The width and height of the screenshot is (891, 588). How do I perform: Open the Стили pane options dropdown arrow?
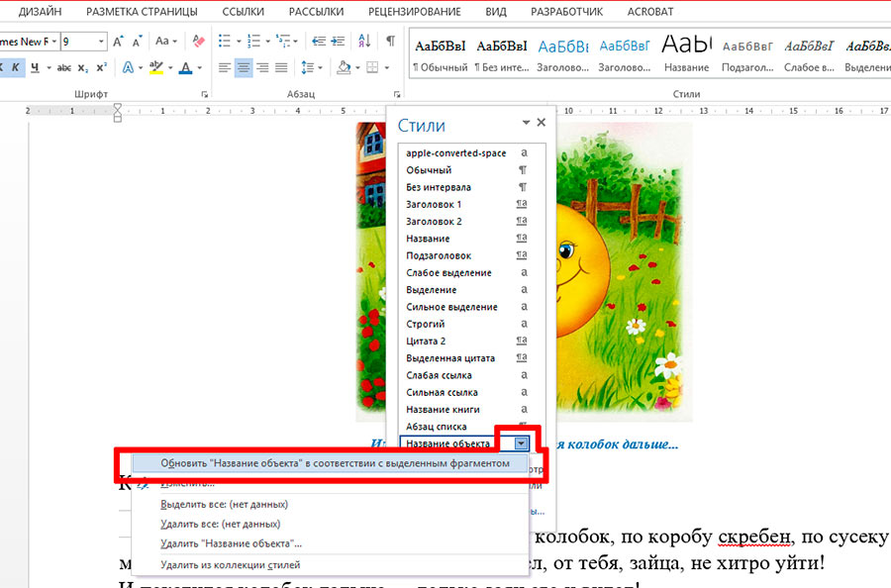pos(526,123)
